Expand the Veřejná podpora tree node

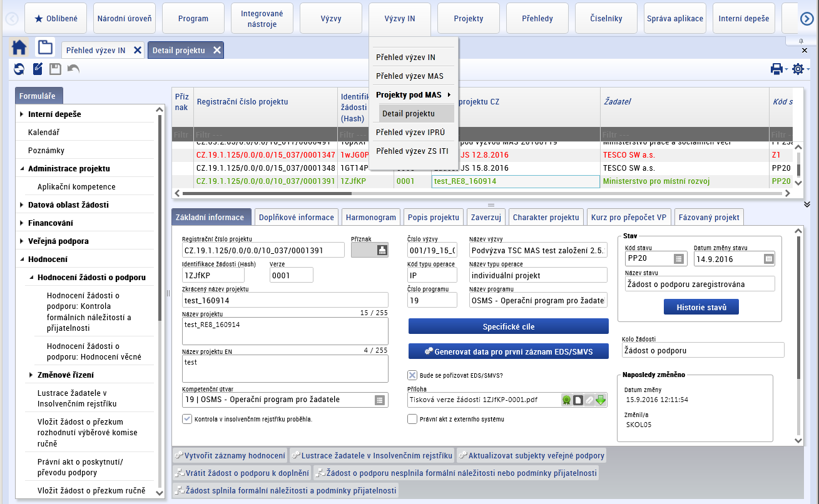click(x=22, y=241)
